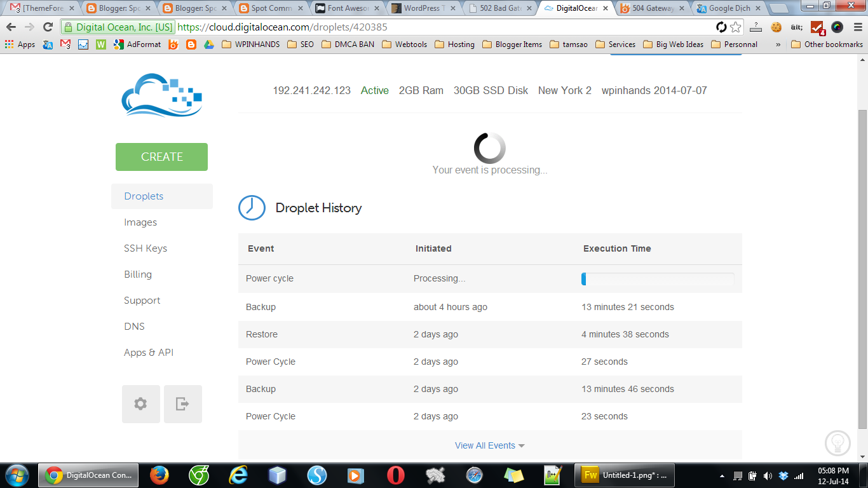Click the lightbulb help icon
The image size is (868, 488).
[837, 442]
